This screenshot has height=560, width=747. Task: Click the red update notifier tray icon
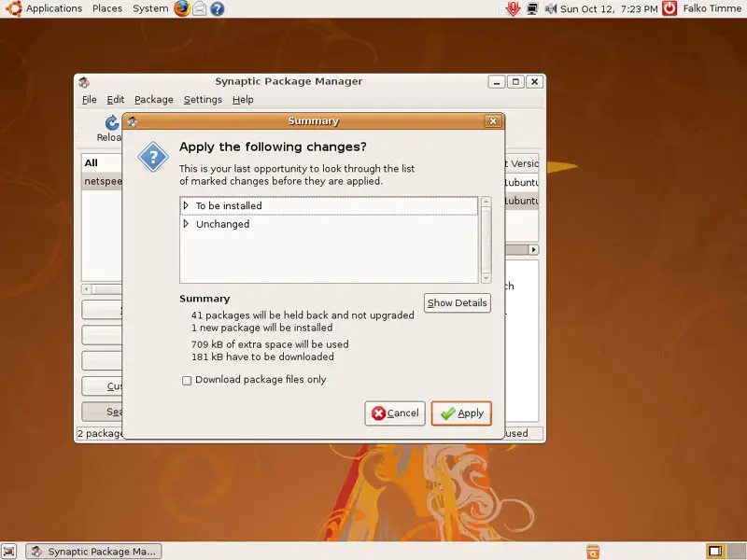(x=513, y=8)
